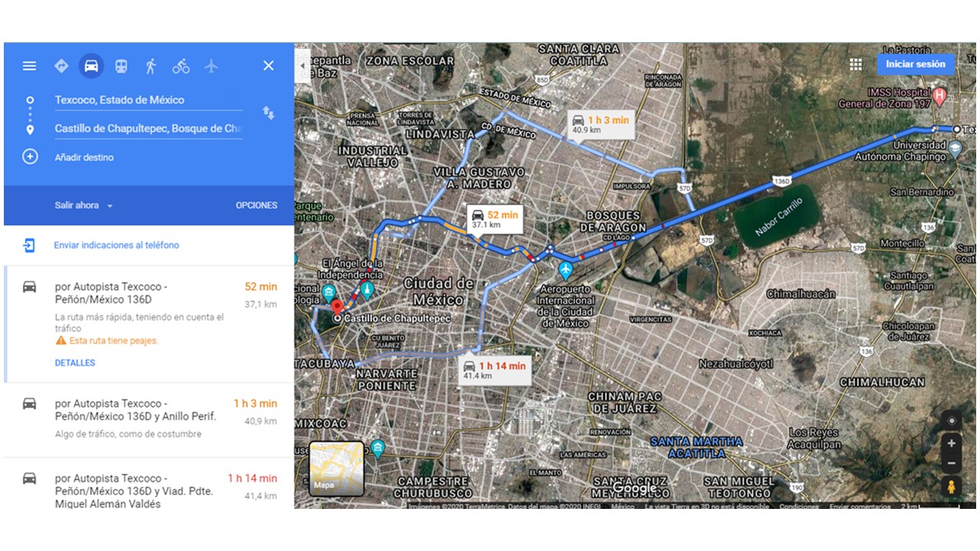The width and height of the screenshot is (980, 551).
Task: Expand the Salir ahora departure dropdown
Action: pyautogui.click(x=83, y=206)
